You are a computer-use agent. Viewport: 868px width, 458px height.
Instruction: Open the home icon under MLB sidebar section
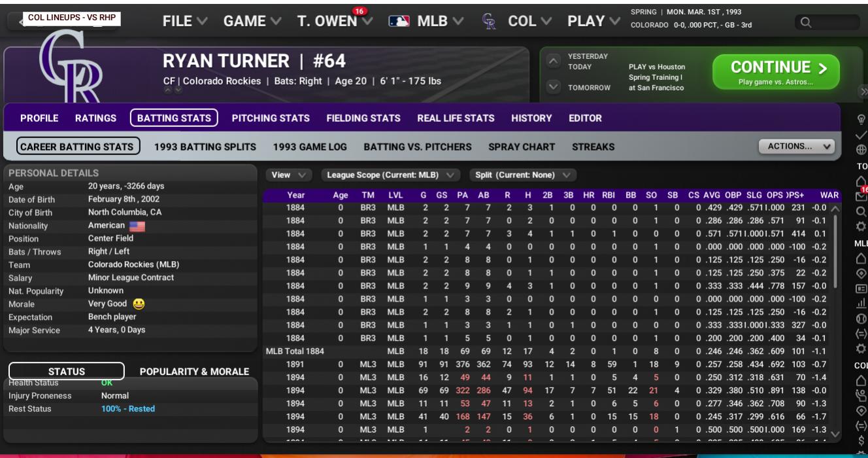click(x=861, y=258)
